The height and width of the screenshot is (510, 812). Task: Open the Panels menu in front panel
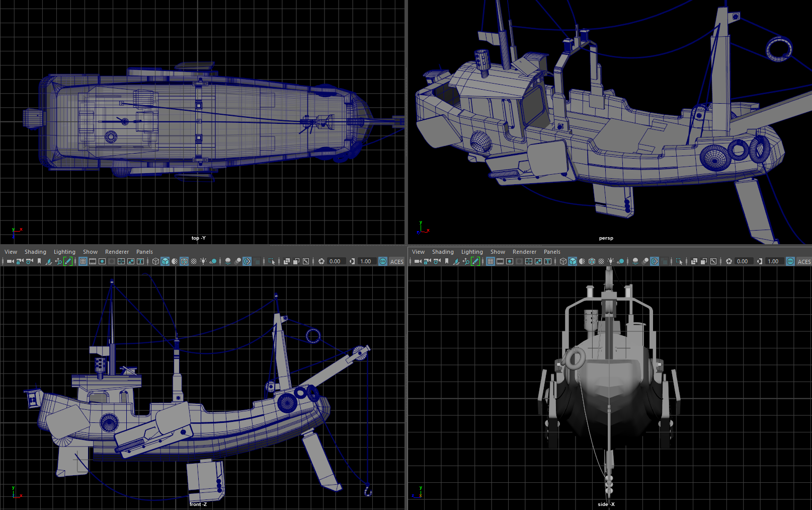tap(144, 252)
